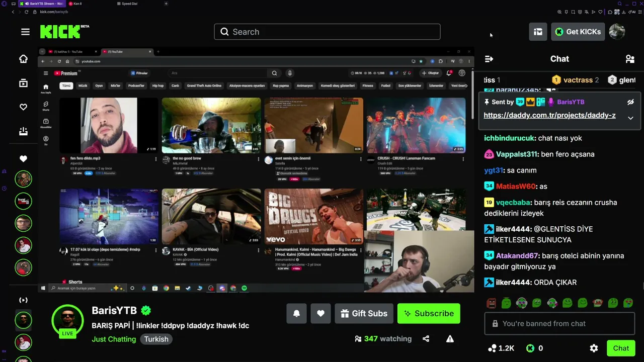
Task: Click username vqecbaba in chat
Action: tap(513, 203)
